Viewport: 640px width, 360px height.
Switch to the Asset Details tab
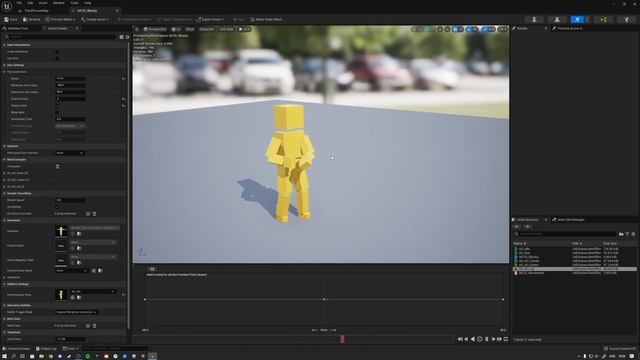tap(58, 29)
